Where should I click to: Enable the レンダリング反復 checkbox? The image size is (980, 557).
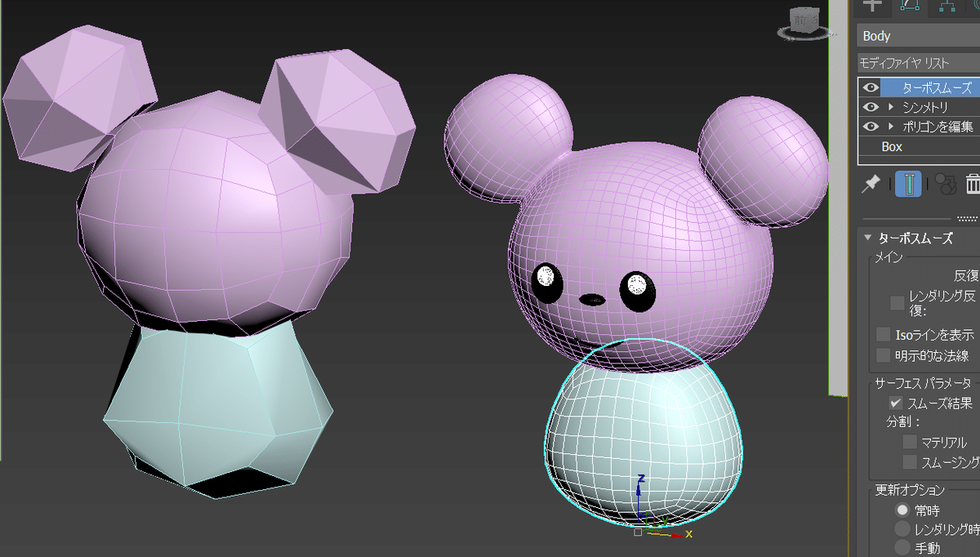(897, 303)
